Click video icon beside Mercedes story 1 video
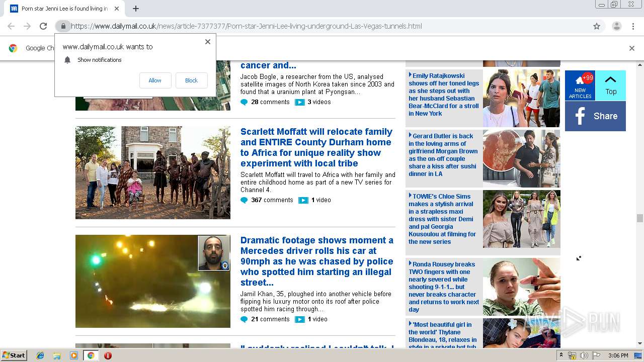Viewport: 644px width, 362px height. [300, 319]
